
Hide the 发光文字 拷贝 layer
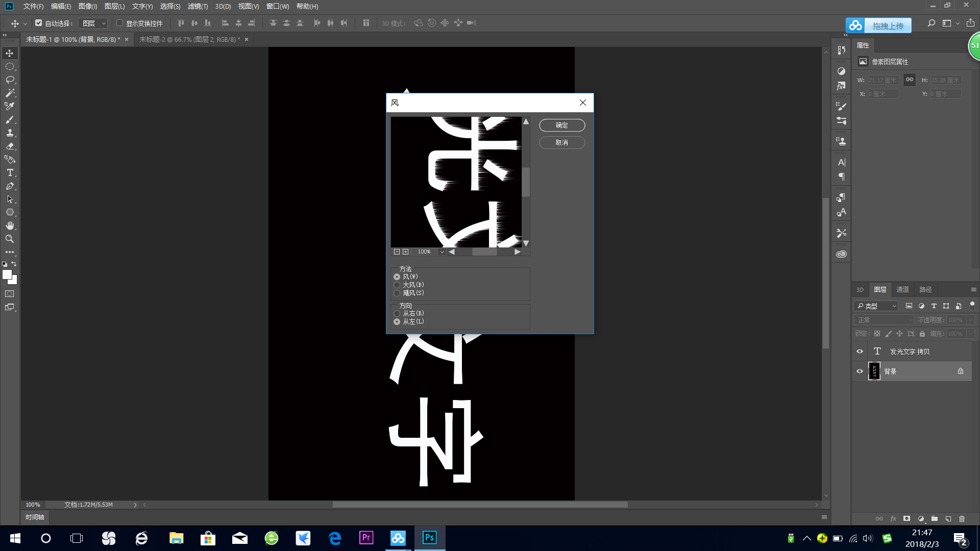(x=860, y=351)
